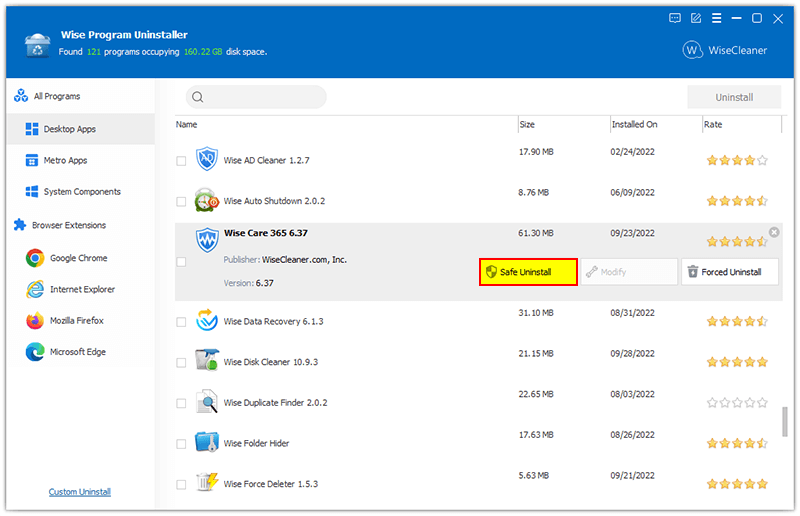Click the Mozilla Firefox icon in sidebar
This screenshot has height=516, width=800.
coord(35,321)
